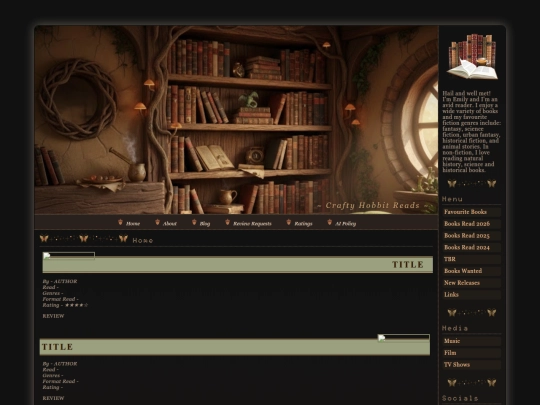Screen dimensions: 540x405
Task: Click the acorn icon beside About
Action: tap(157, 222)
